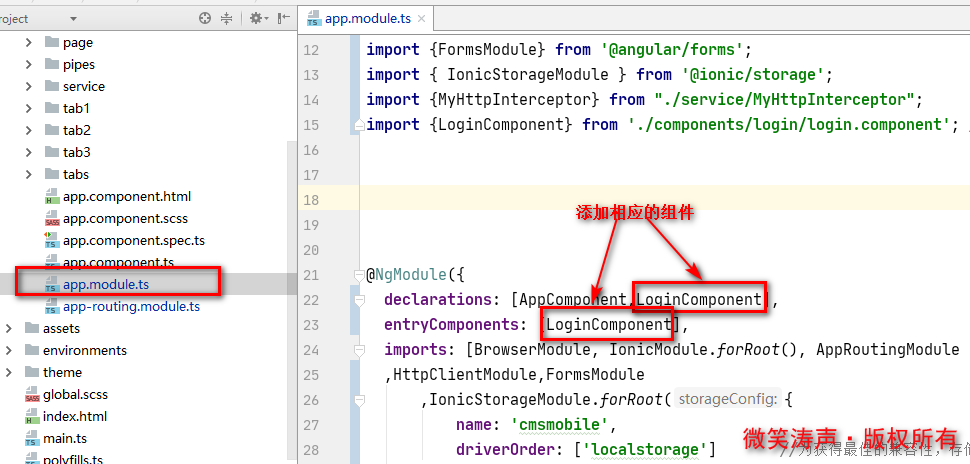This screenshot has width=970, height=464.
Task: Select the theme folder icon
Action: [x=32, y=372]
